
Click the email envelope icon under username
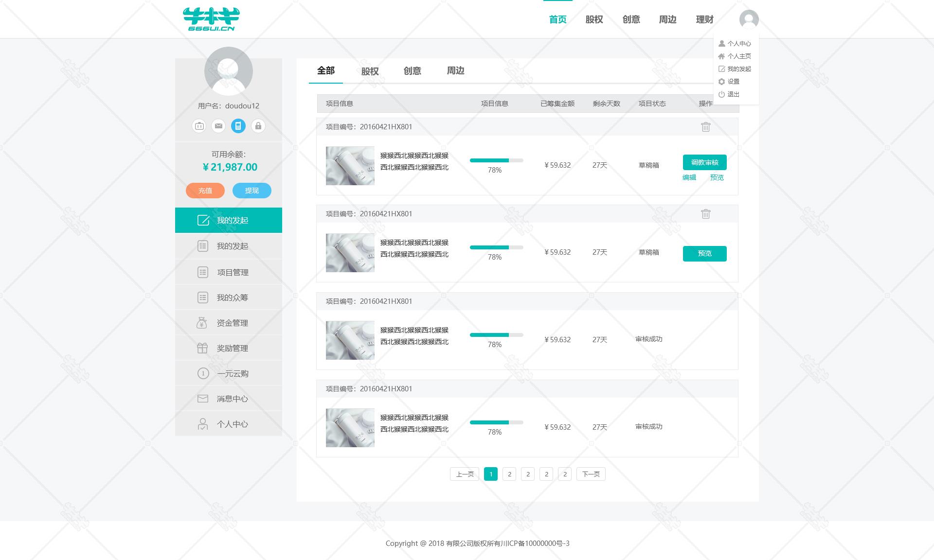218,126
